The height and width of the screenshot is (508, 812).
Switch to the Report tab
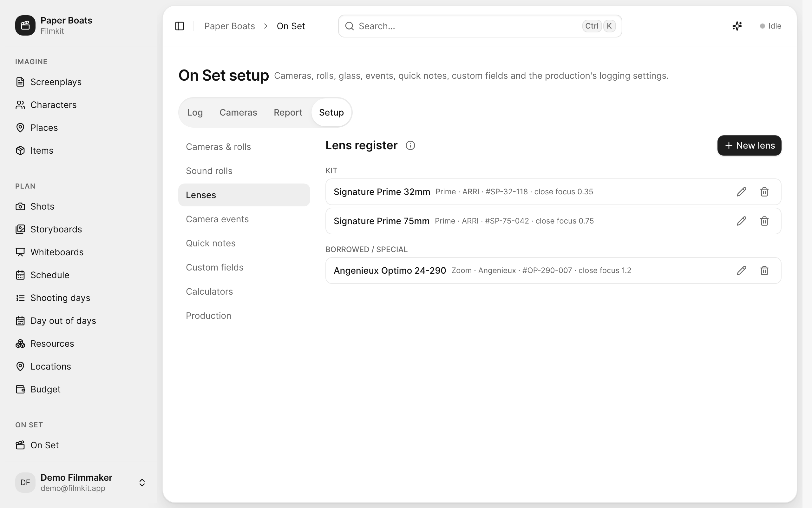click(x=288, y=112)
